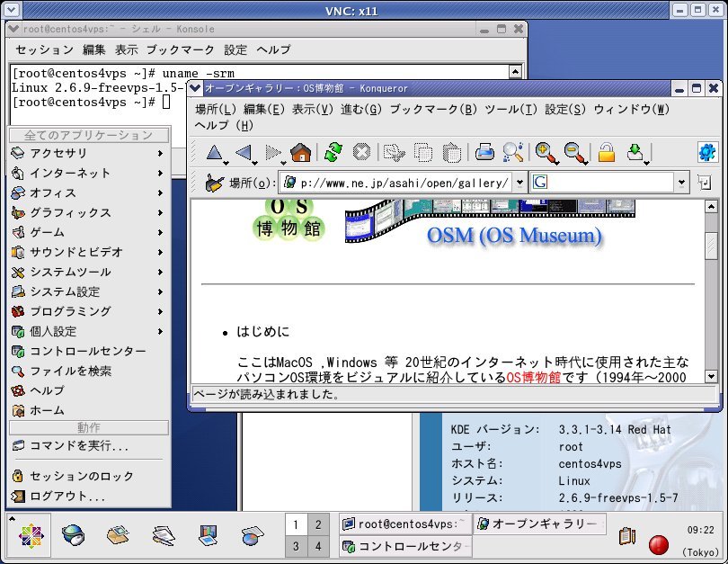Launch the web browser globe panel icon
The height and width of the screenshot is (564, 728).
pyautogui.click(x=74, y=535)
